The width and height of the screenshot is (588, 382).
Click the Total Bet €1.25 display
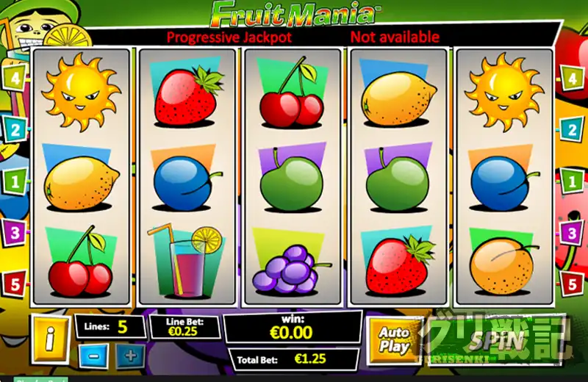click(294, 359)
